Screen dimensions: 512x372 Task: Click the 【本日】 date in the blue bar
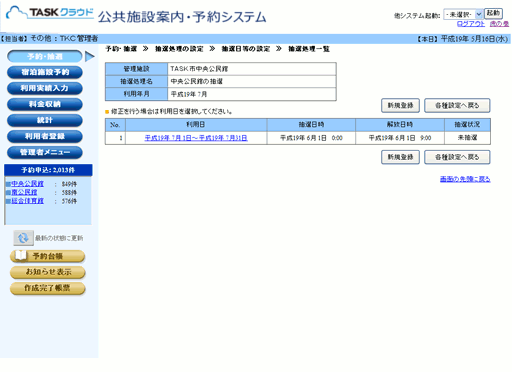[462, 39]
